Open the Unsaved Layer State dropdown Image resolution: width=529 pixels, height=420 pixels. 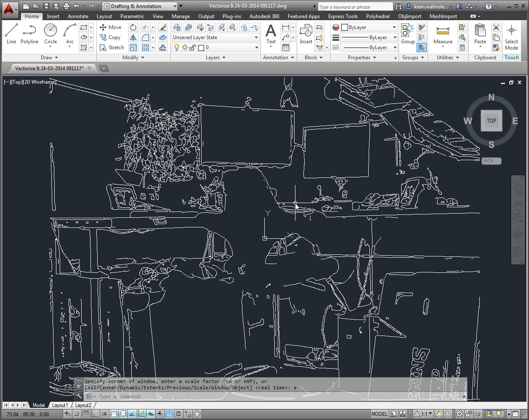[x=215, y=37]
